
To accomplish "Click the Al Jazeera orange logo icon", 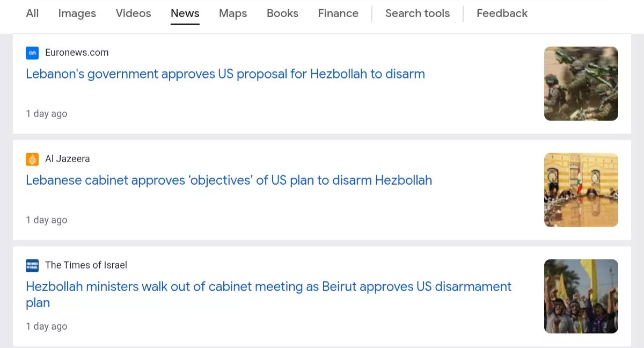I will [x=32, y=159].
